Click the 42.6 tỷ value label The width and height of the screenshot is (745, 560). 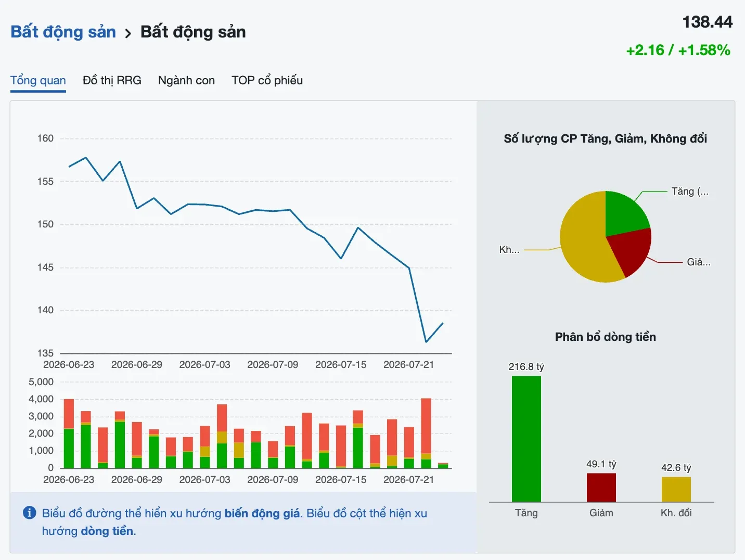pos(676,467)
